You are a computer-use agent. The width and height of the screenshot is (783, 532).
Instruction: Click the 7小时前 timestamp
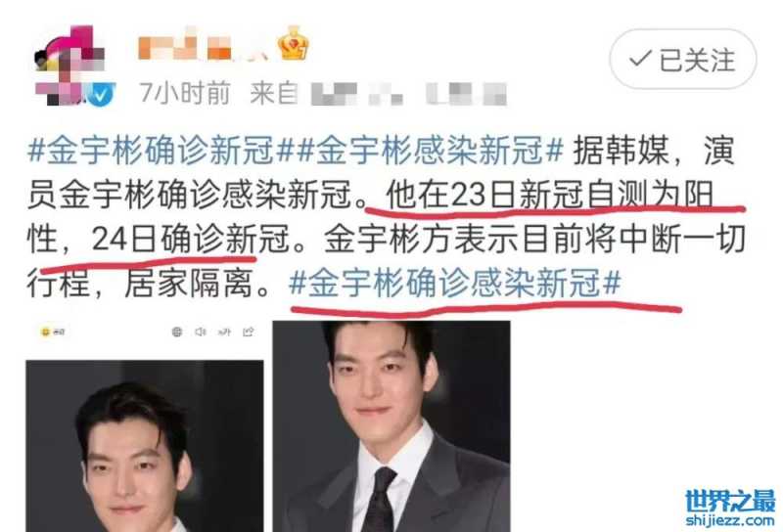(x=185, y=93)
